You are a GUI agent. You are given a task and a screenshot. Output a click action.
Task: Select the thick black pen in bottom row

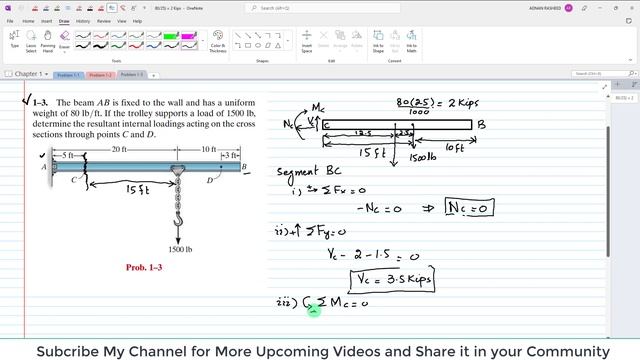[x=100, y=45]
